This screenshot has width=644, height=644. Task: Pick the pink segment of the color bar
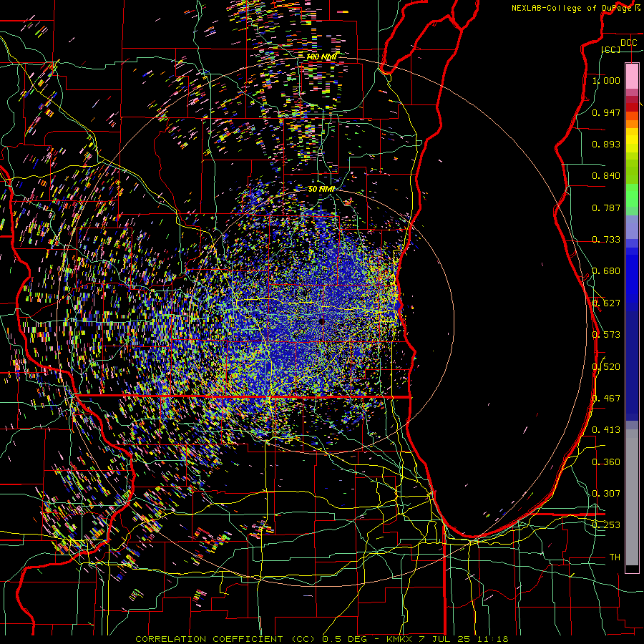pos(632,77)
